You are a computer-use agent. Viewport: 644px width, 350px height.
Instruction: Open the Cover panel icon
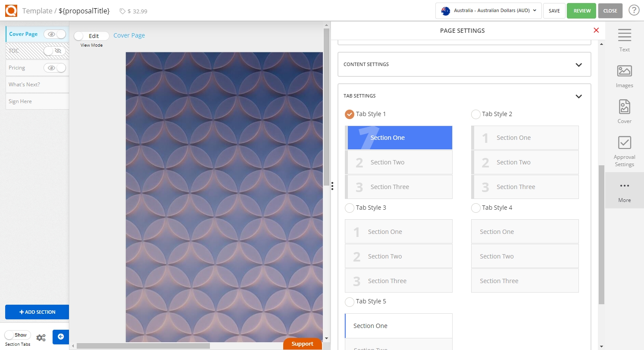point(624,107)
